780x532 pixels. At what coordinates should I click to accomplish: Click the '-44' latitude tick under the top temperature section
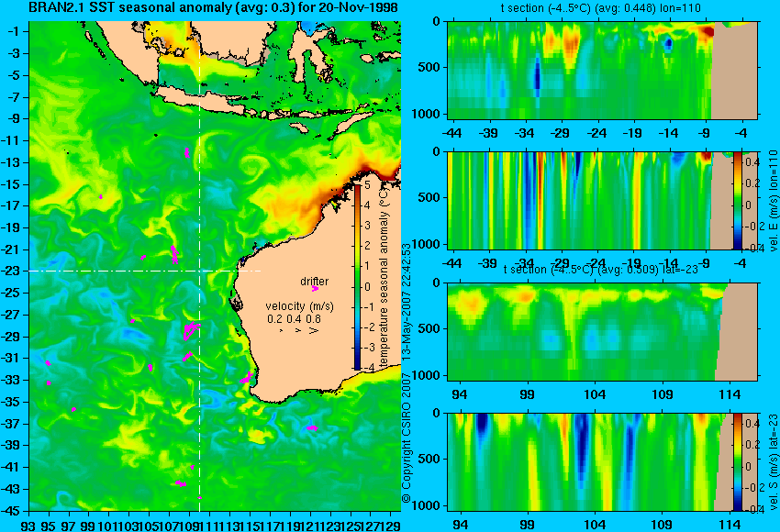pyautogui.click(x=451, y=133)
